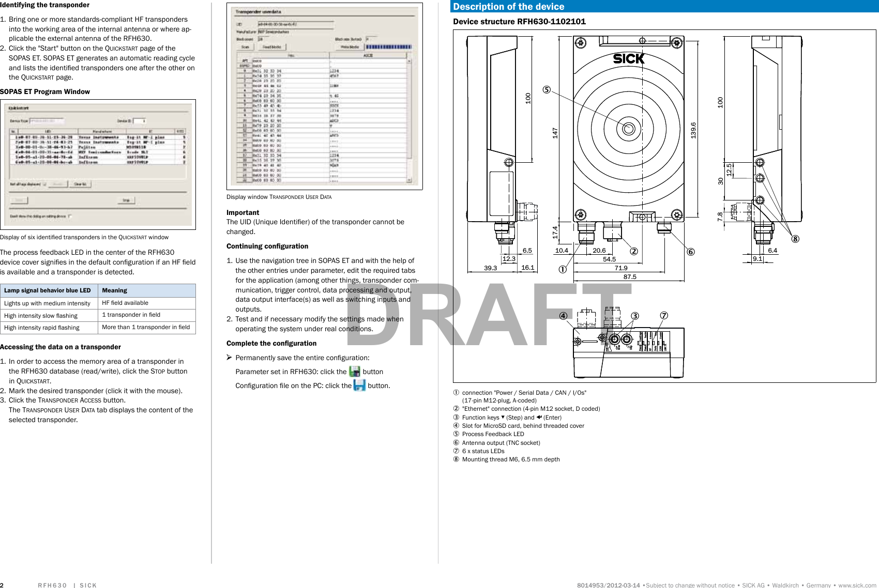Click Write blocks button in Transponder userdata screenshot

(x=350, y=47)
